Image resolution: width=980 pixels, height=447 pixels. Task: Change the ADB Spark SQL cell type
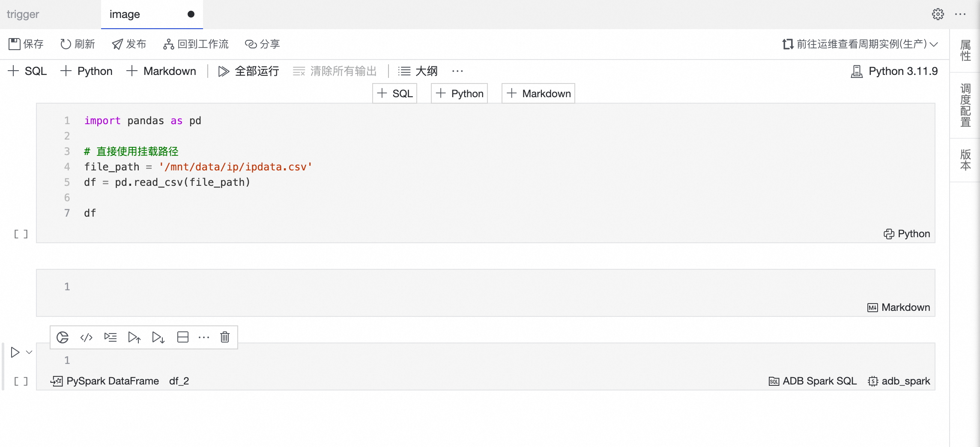coord(813,381)
